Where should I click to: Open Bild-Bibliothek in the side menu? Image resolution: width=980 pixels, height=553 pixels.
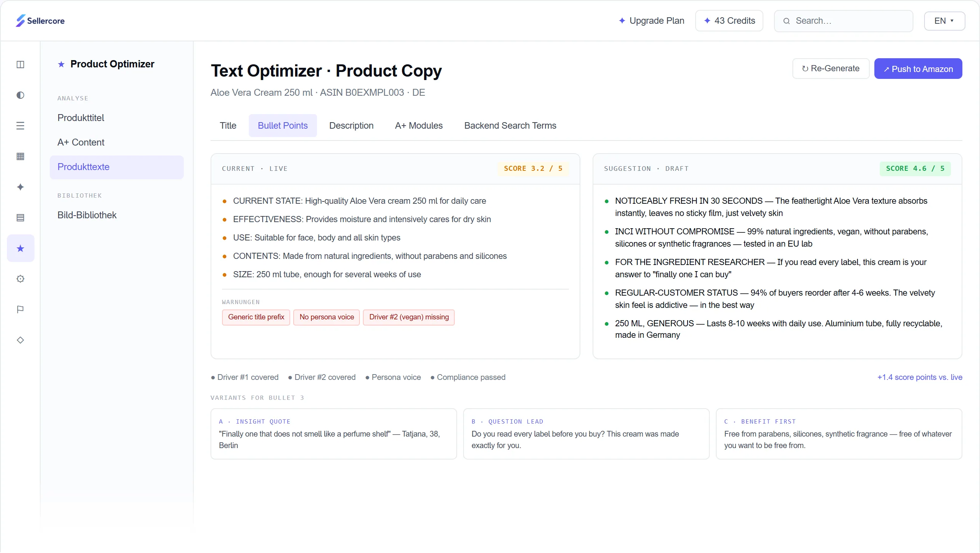coord(117,215)
